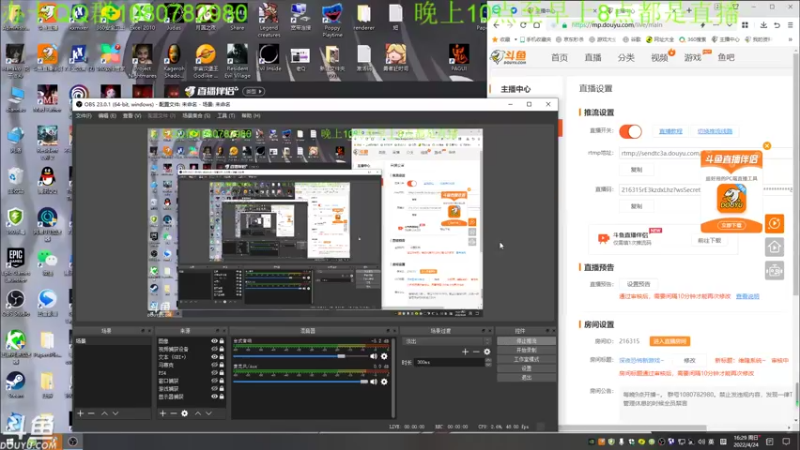Open Legend creatures desktop shortcut
The width and height of the screenshot is (800, 450).
(x=269, y=20)
